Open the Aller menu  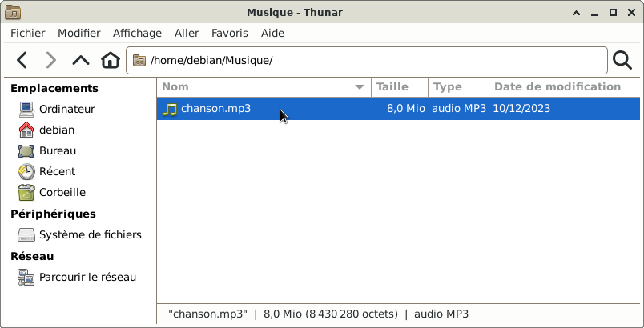pos(187,34)
